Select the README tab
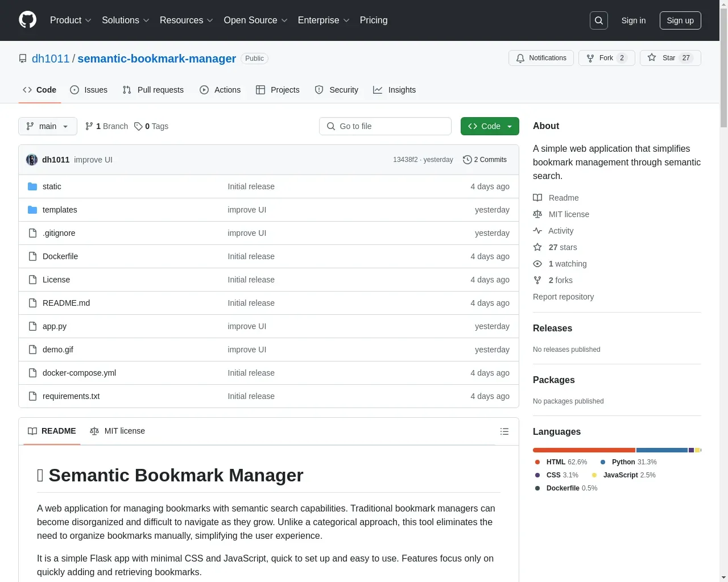The image size is (728, 582). point(52,431)
